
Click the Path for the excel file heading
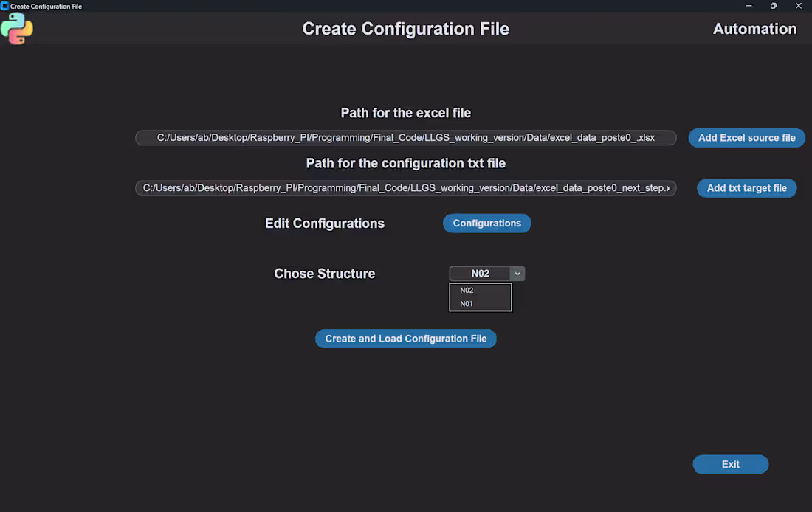coord(405,113)
